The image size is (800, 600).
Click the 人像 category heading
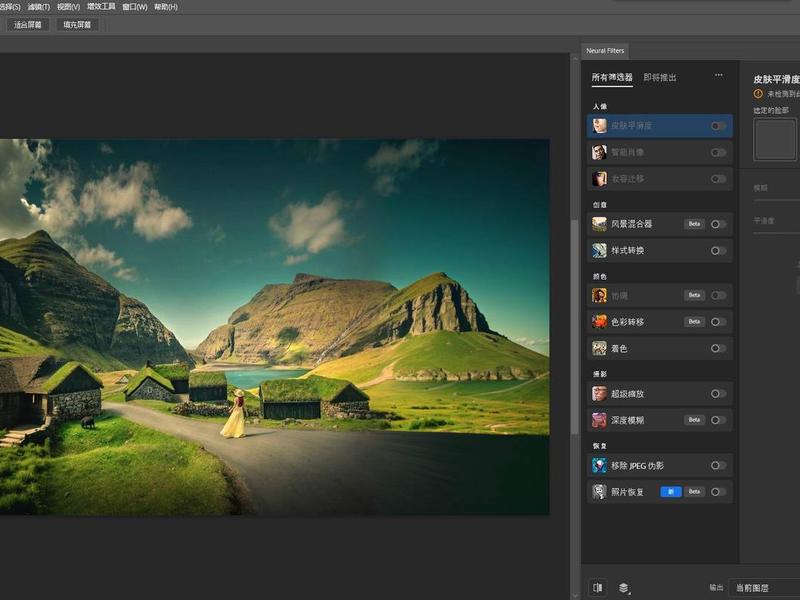coord(599,107)
